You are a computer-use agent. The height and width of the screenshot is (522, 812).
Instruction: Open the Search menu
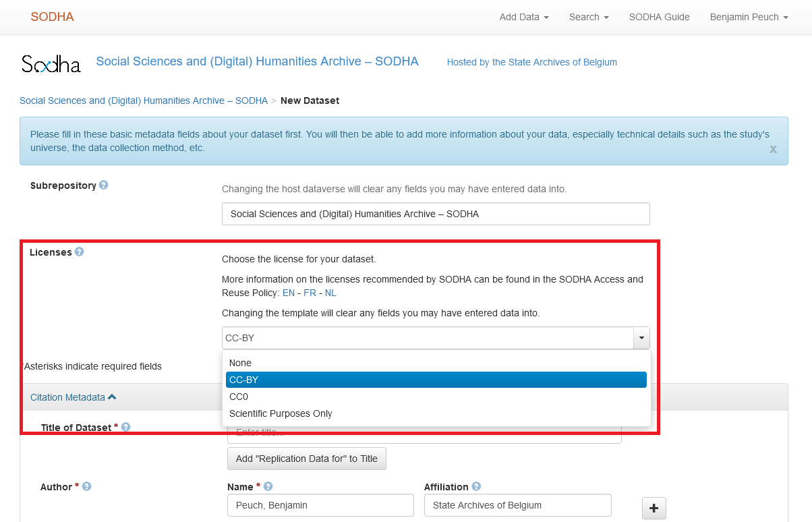coord(589,17)
